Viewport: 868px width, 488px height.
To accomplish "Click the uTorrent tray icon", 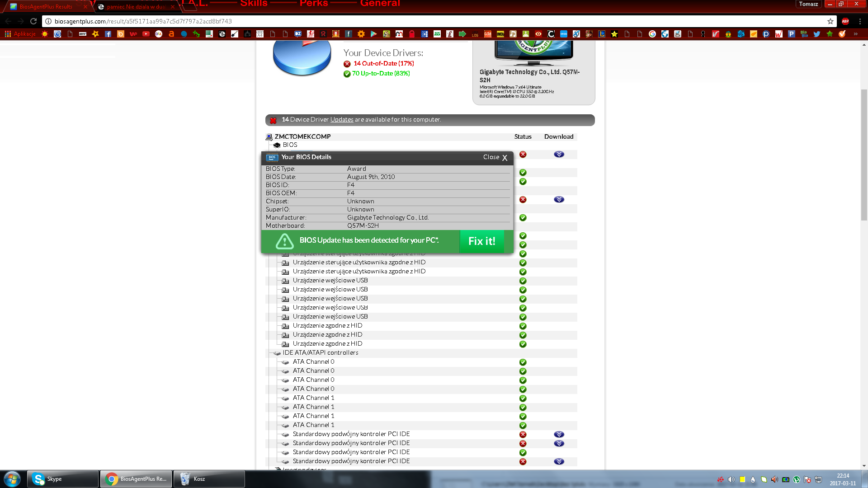I will (797, 479).
